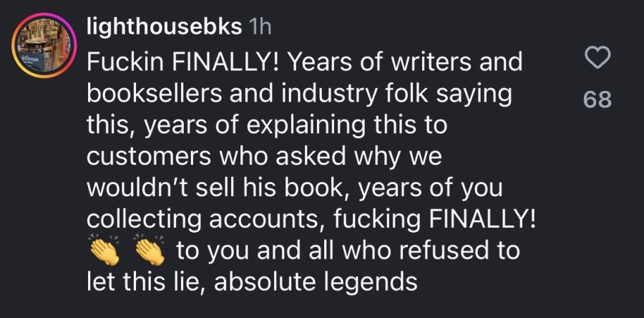
Task: Click the second clapping hands emoji
Action: point(150,251)
